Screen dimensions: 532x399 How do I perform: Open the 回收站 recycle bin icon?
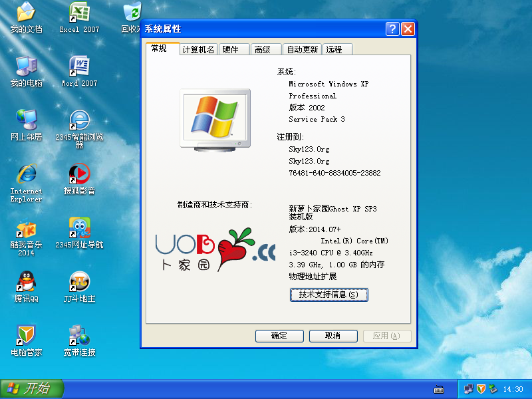pyautogui.click(x=132, y=17)
